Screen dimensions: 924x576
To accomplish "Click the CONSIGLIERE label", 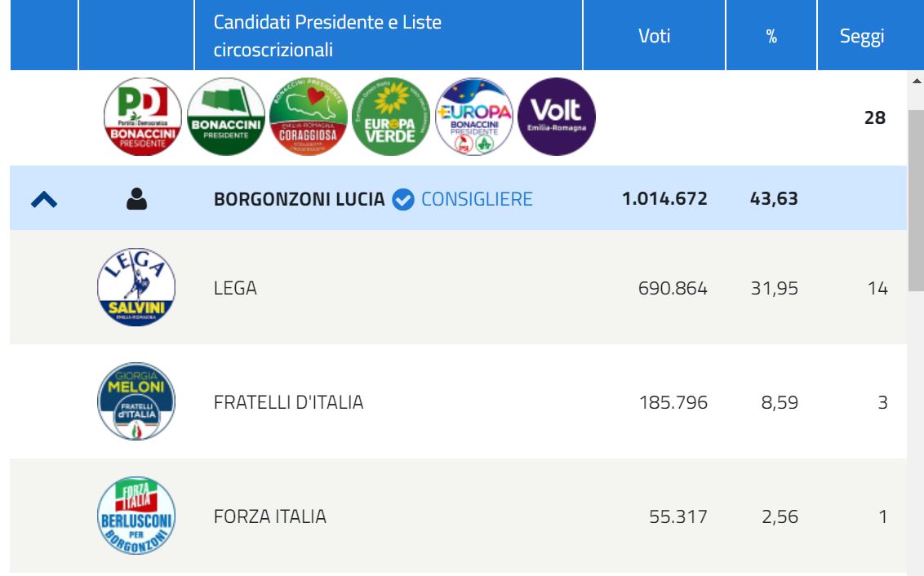I will 477,199.
